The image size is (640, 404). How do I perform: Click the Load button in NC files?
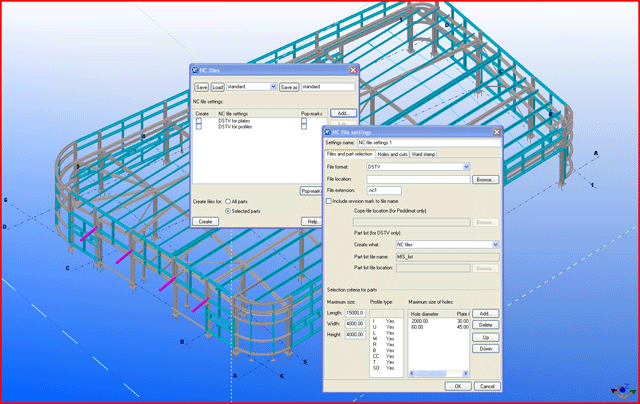tap(218, 87)
